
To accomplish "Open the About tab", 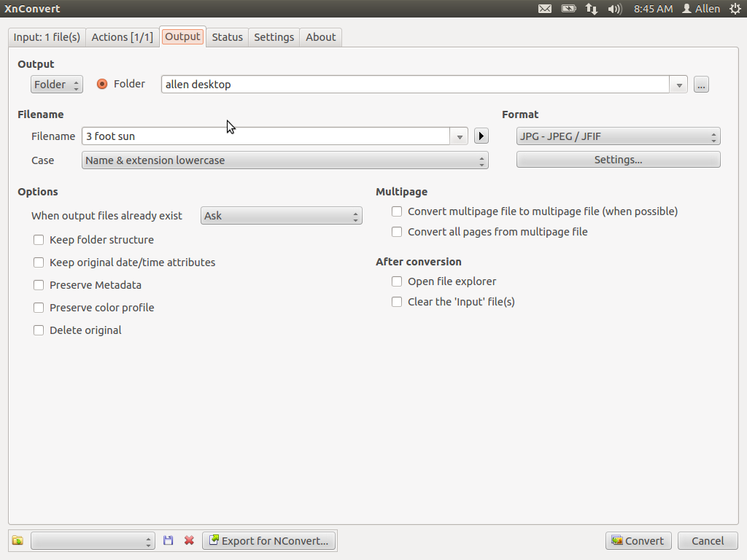I will coord(321,37).
